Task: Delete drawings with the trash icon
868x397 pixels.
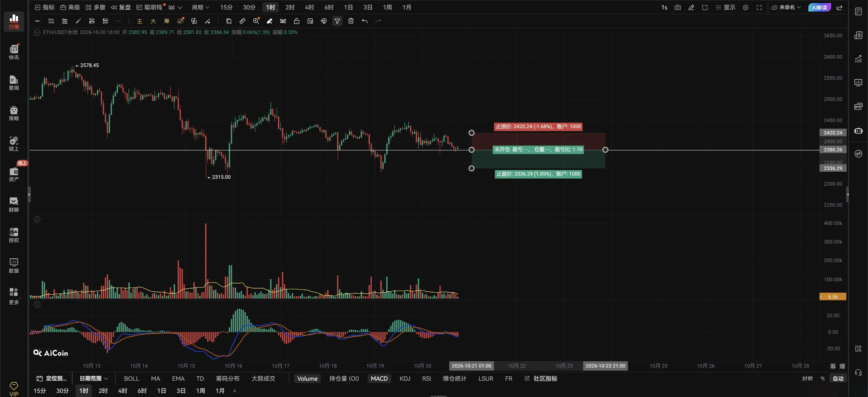Action: point(351,21)
